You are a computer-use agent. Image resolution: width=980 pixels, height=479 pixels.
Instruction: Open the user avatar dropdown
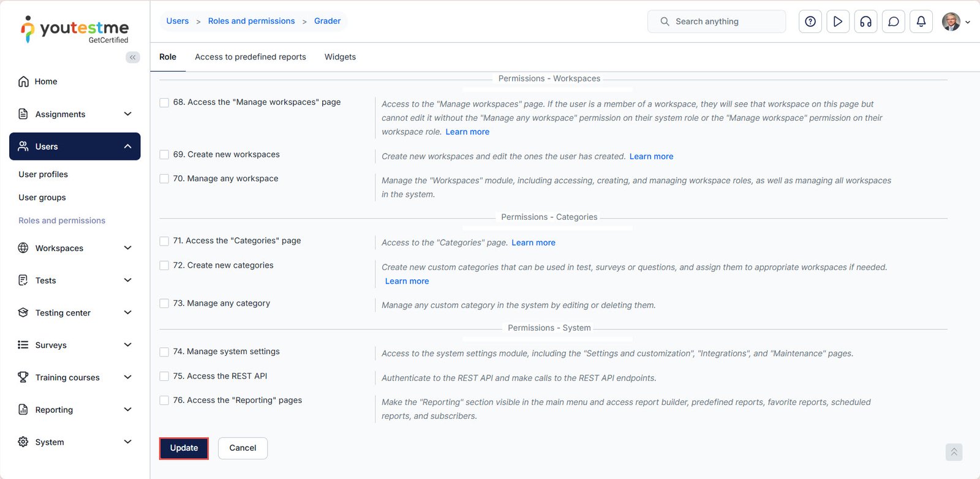pyautogui.click(x=956, y=21)
